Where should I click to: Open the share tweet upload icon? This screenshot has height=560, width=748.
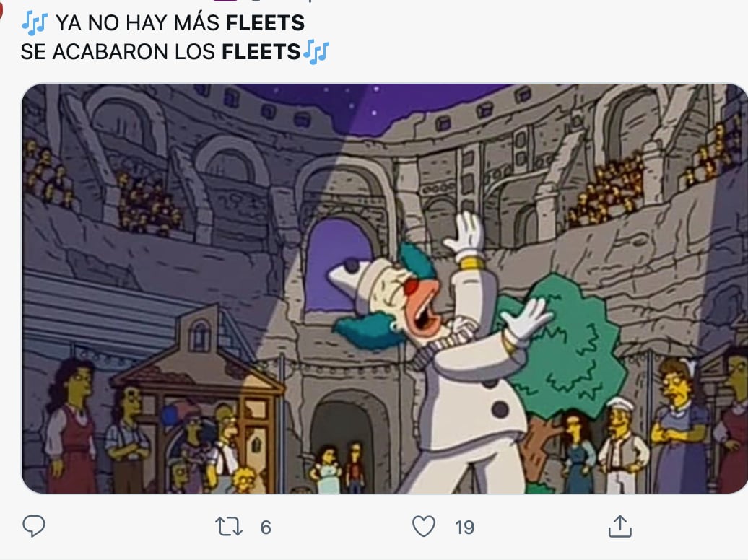[x=619, y=526]
